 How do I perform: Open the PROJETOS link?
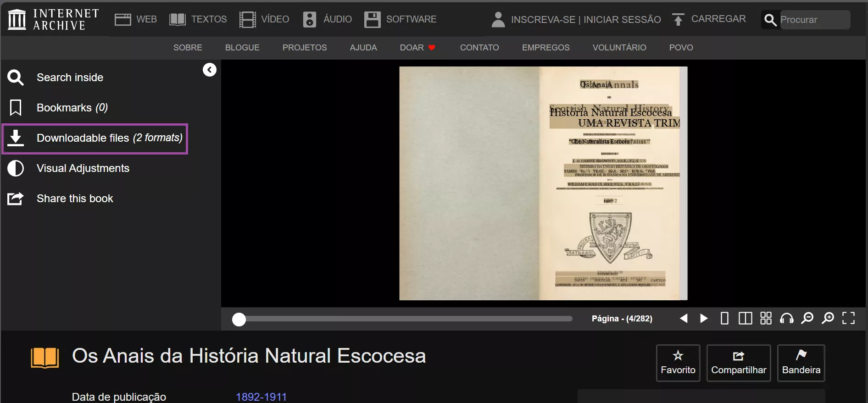tap(305, 48)
